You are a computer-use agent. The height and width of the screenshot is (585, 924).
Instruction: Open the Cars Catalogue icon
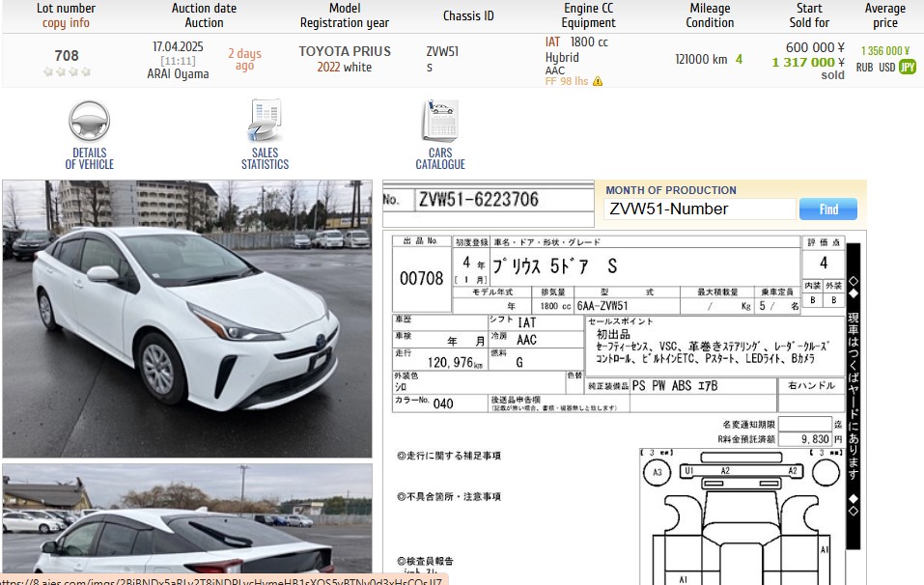pyautogui.click(x=440, y=121)
